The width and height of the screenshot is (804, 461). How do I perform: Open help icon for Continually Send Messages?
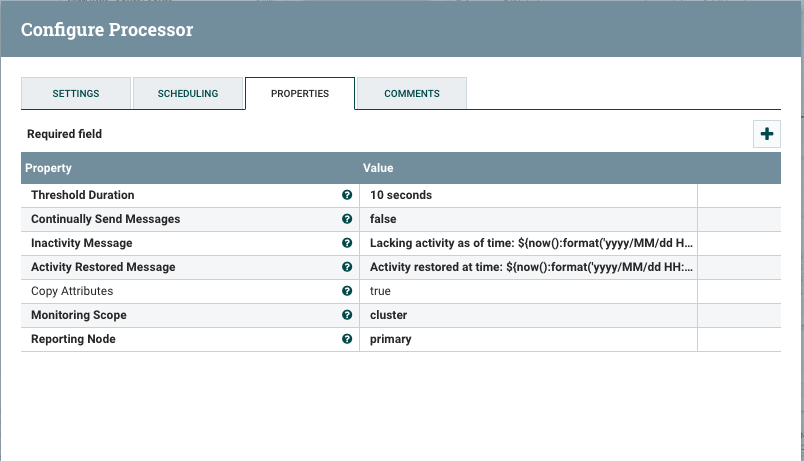click(347, 219)
